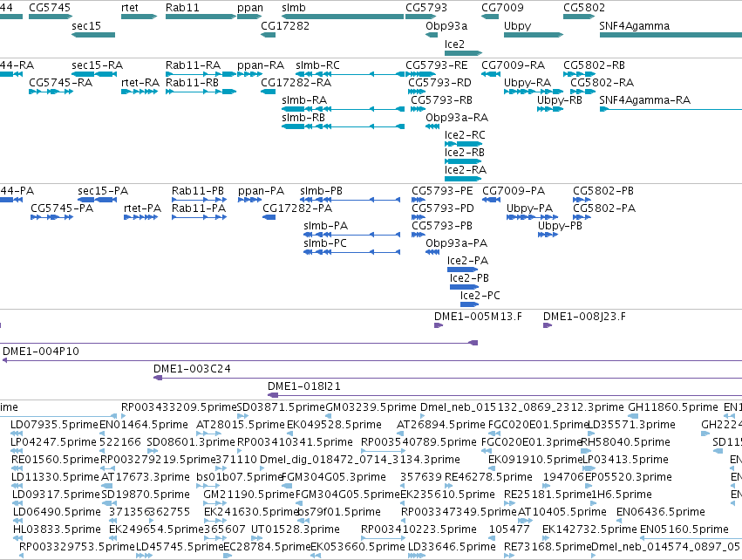The width and height of the screenshot is (742, 560).
Task: Select the Obp93a-RA transcript
Action: 432,126
